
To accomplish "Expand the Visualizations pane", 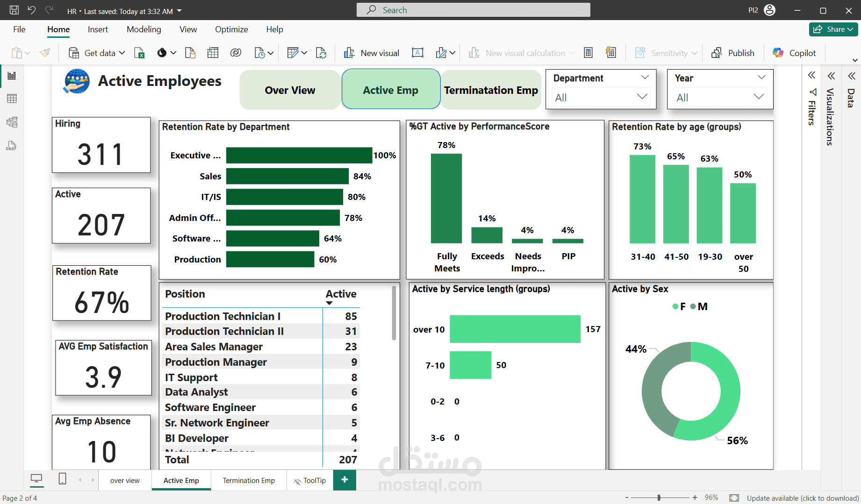I will (x=831, y=76).
